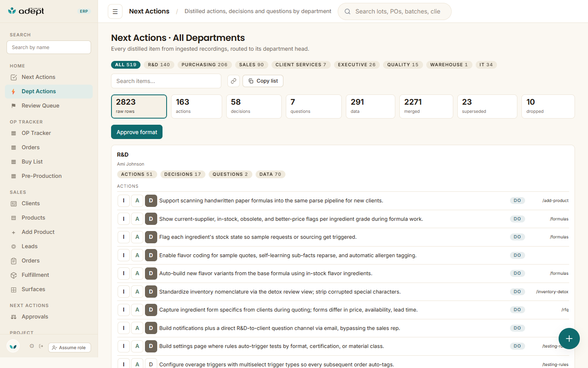Toggle A on the flavor coding row
Image resolution: width=588 pixels, height=368 pixels.
click(137, 256)
